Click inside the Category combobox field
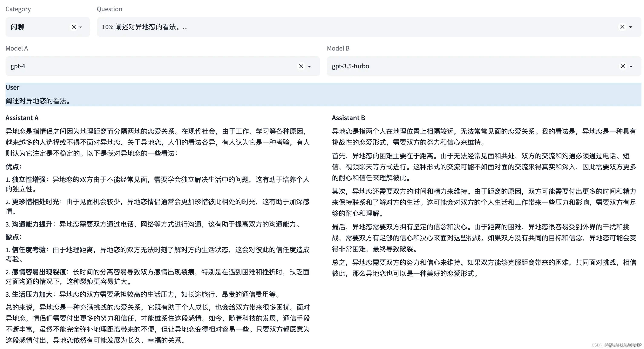644x349 pixels. 37,27
